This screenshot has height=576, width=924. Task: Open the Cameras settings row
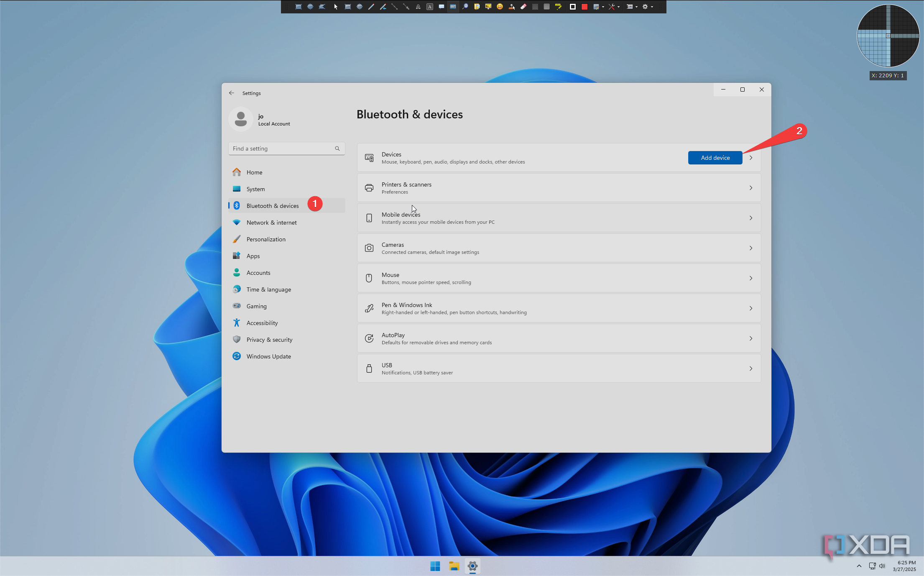click(559, 248)
